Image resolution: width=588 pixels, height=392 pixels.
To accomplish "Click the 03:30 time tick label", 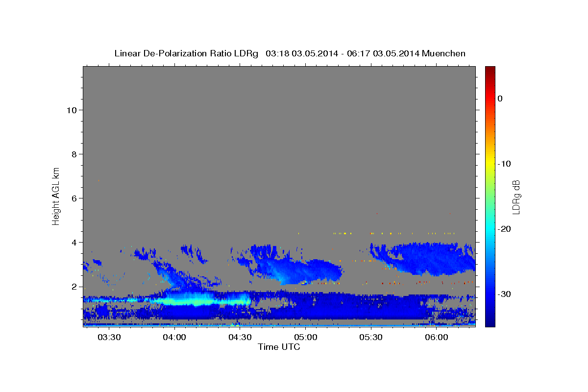I will [109, 338].
